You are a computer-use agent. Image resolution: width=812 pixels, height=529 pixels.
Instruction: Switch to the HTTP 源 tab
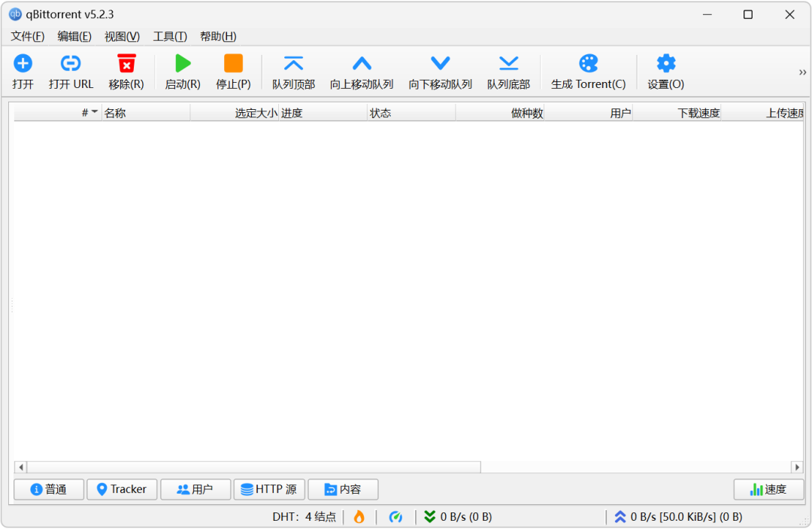click(269, 489)
